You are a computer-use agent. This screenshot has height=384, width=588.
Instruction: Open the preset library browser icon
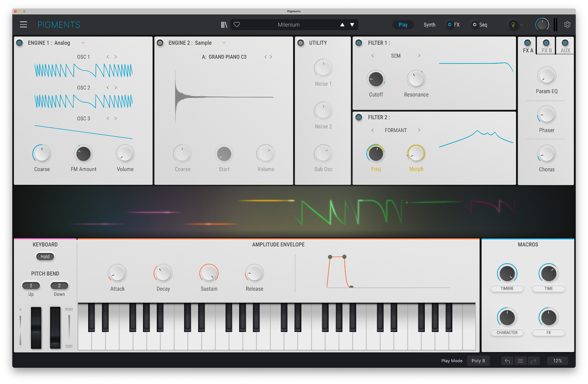(x=224, y=25)
